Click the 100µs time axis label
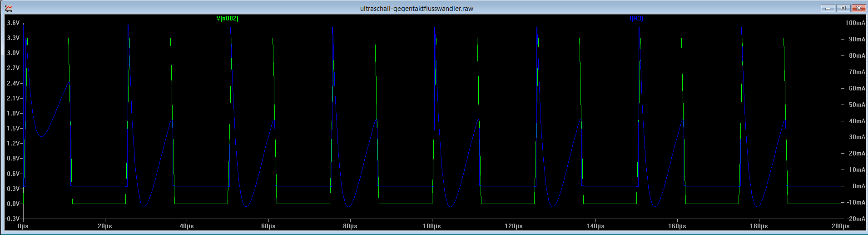 (432, 226)
